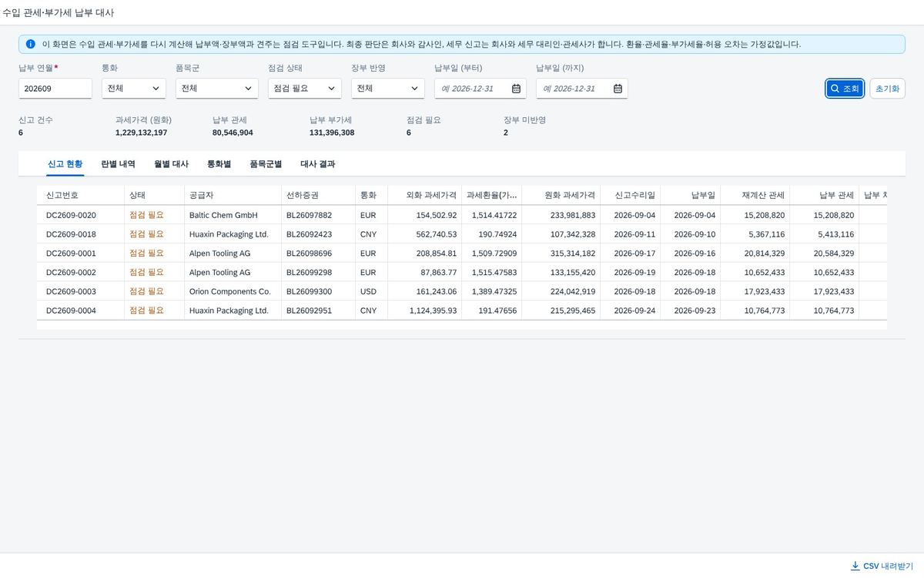Click the 상태 column header
This screenshot has height=578, width=924.
pyautogui.click(x=154, y=195)
